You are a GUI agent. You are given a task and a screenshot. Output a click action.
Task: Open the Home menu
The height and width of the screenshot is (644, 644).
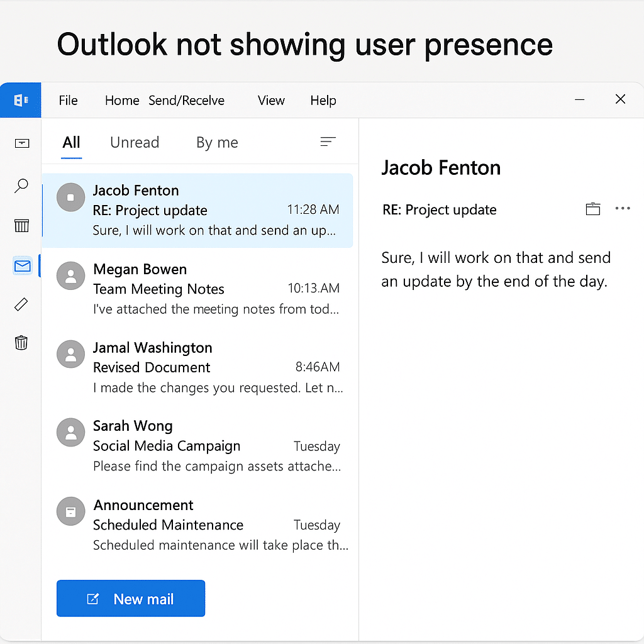tap(122, 100)
